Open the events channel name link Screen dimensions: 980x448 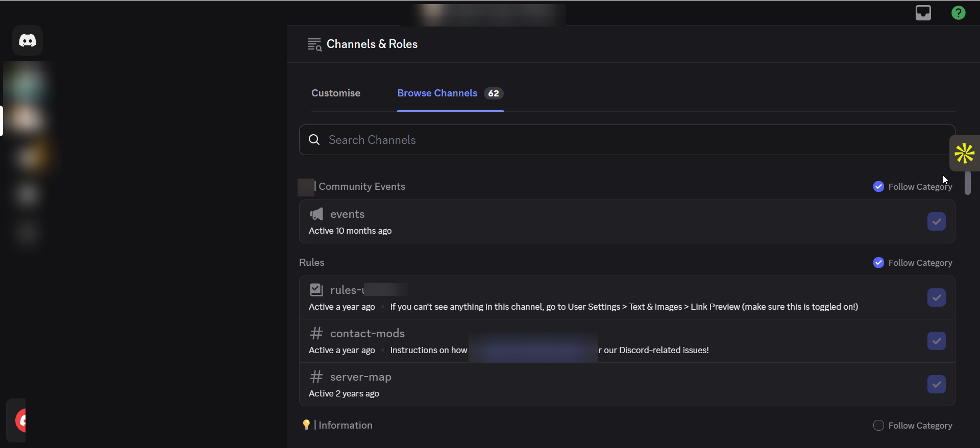(347, 214)
